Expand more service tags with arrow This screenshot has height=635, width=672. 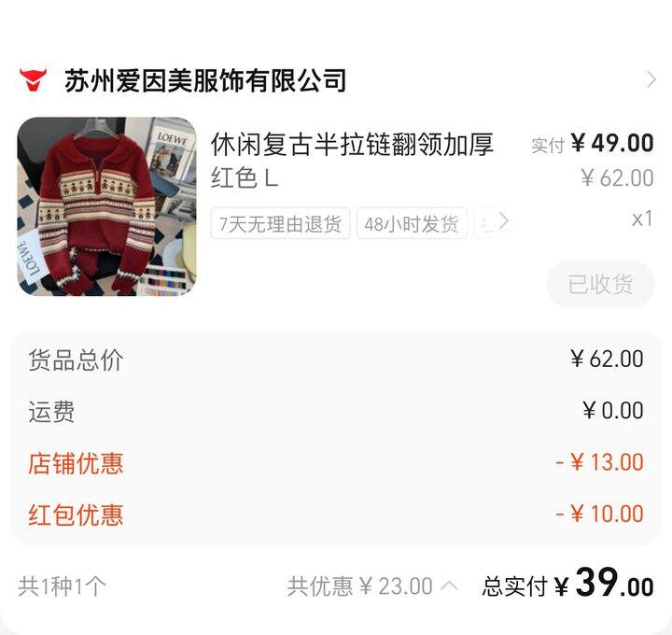[504, 221]
